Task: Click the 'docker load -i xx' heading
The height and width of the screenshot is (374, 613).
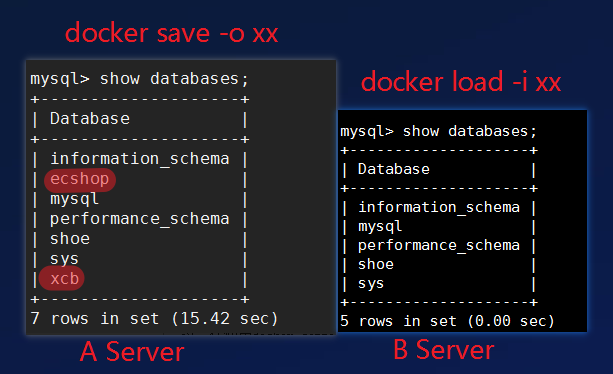Action: coord(461,82)
